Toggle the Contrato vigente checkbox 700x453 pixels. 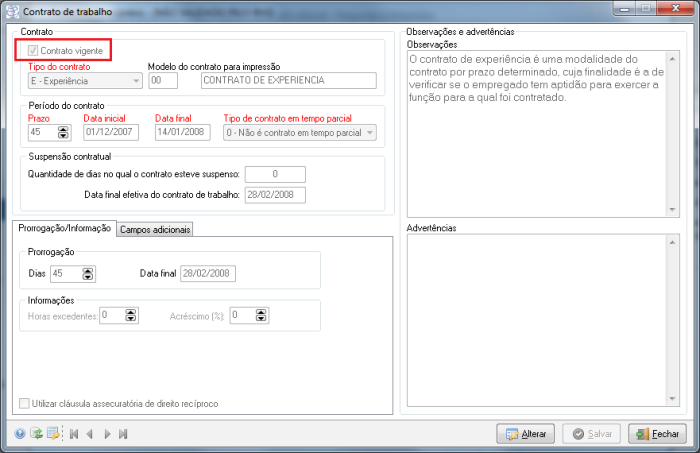34,50
